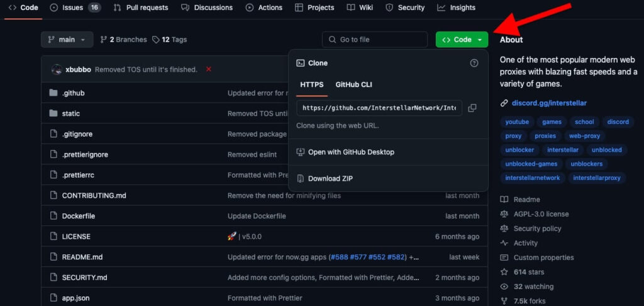This screenshot has width=644, height=306.
Task: Open issue reference #552
Action: point(377,258)
